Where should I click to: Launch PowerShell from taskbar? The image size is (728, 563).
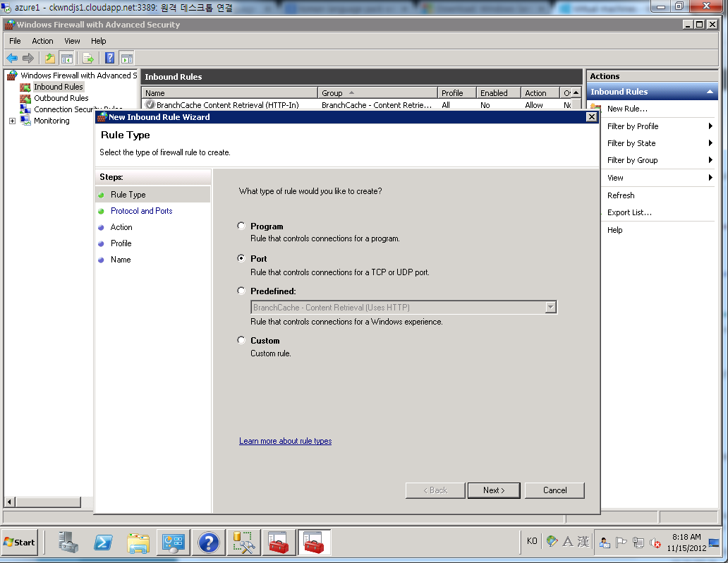coord(103,542)
